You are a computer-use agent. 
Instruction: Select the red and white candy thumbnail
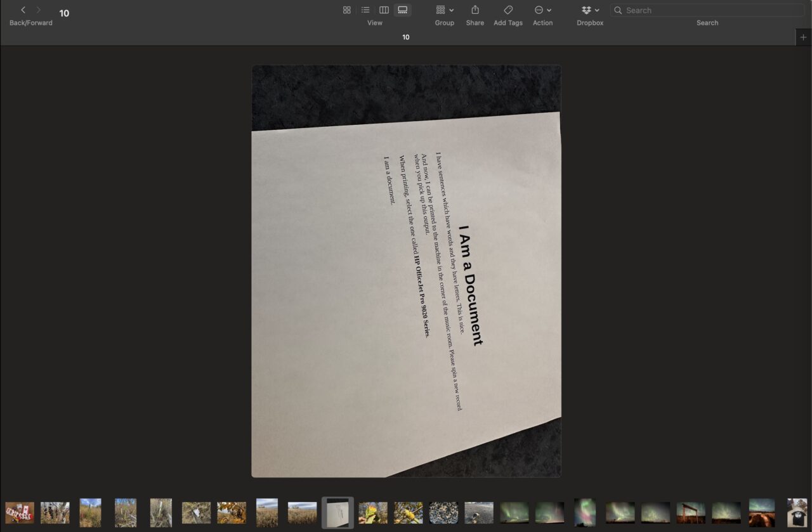pyautogui.click(x=20, y=512)
